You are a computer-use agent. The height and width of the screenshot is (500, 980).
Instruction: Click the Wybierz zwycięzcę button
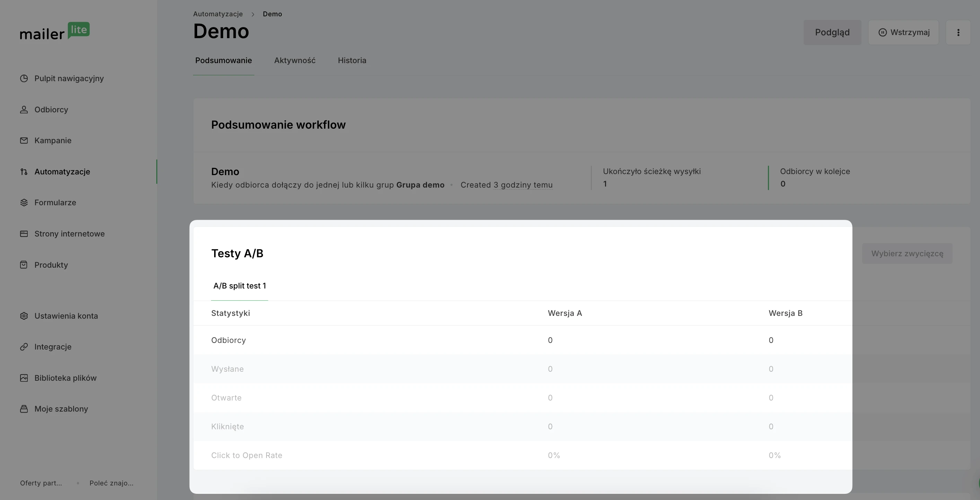907,253
